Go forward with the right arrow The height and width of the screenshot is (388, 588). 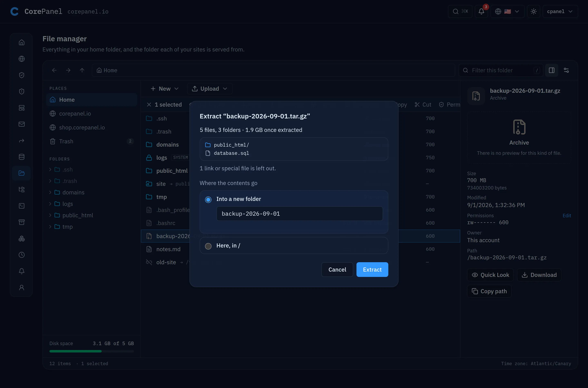coord(68,70)
